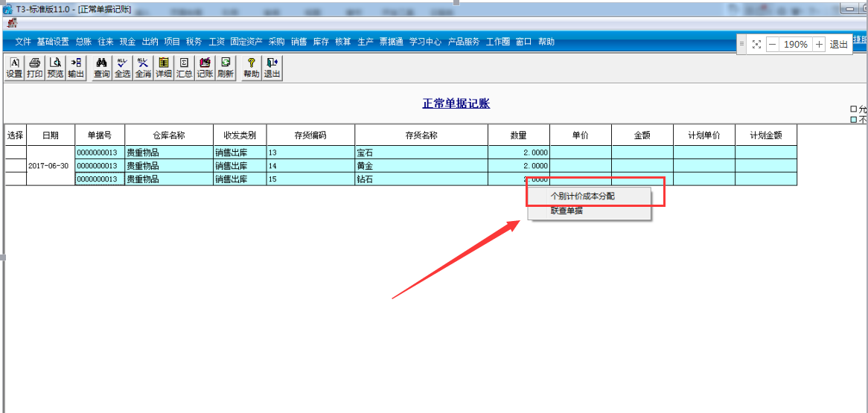Tick the 选择 cell for 宝石 row

tap(16, 153)
